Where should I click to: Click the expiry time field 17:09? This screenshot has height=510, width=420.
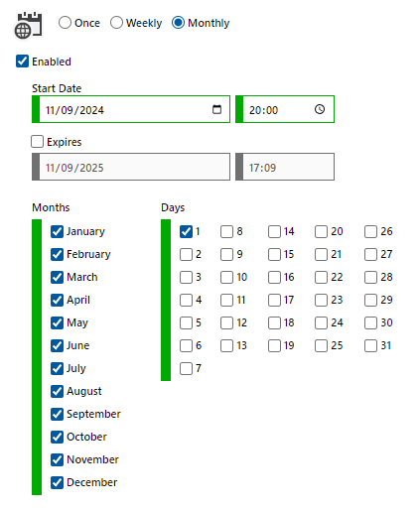(285, 167)
